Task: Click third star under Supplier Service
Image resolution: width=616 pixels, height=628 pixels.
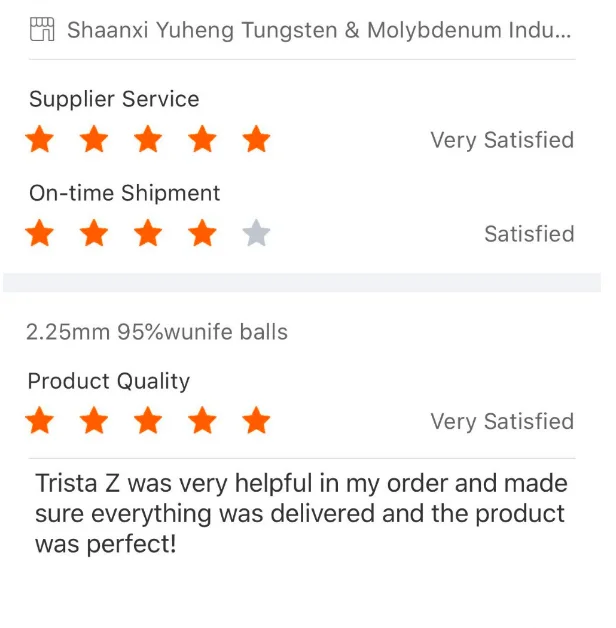Action: [x=148, y=140]
